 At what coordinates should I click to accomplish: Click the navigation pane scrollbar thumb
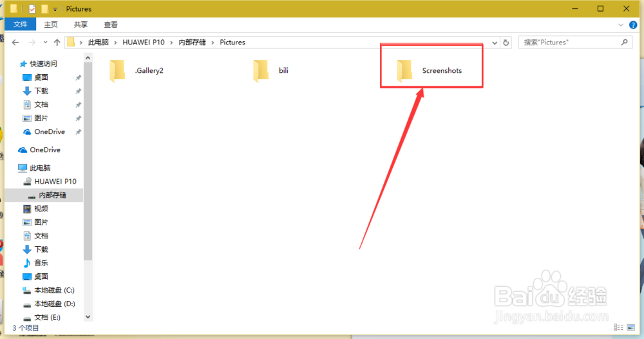(88, 162)
